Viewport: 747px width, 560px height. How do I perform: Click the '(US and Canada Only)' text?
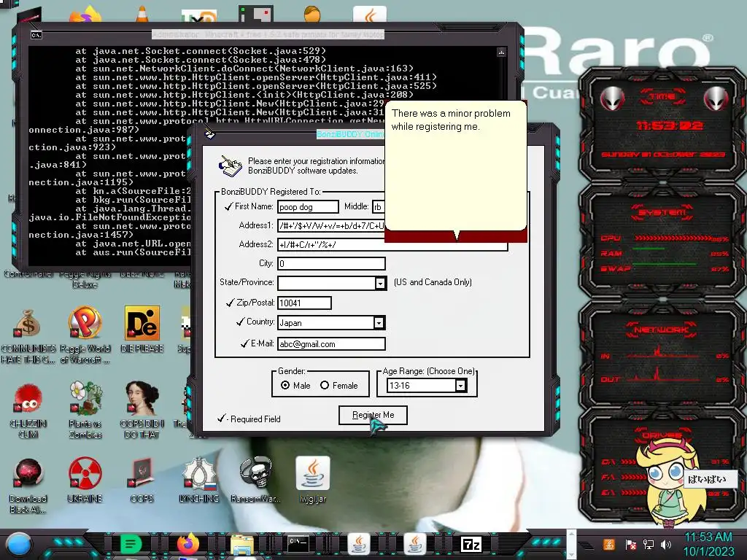433,282
